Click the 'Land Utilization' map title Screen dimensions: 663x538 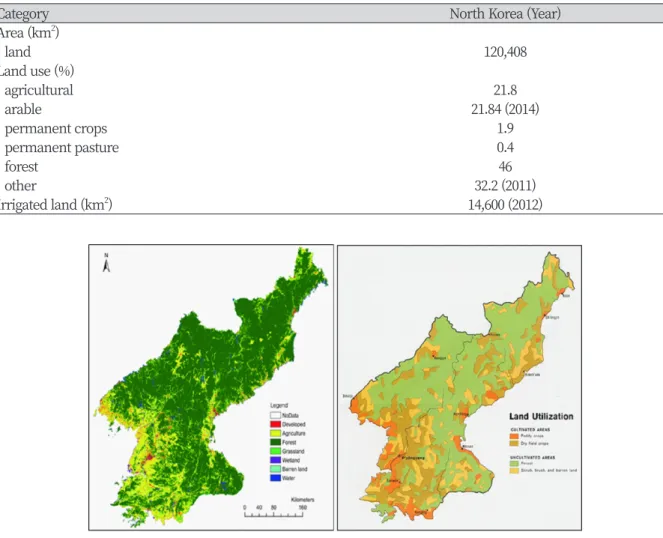(541, 416)
